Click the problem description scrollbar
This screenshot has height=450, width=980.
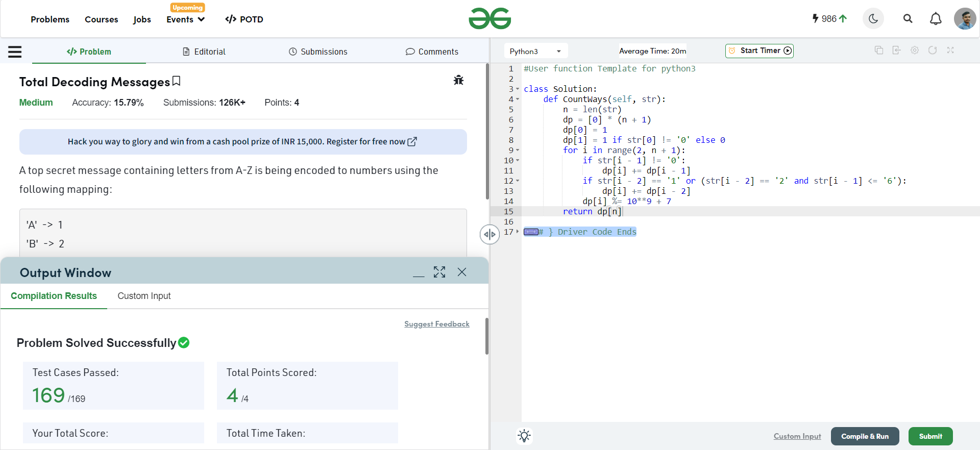click(487, 132)
